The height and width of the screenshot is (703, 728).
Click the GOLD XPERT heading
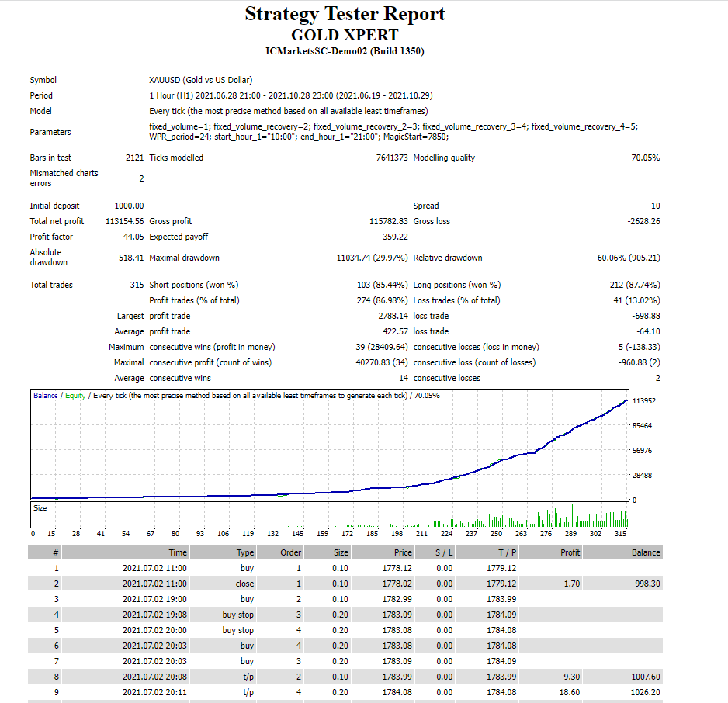345,35
